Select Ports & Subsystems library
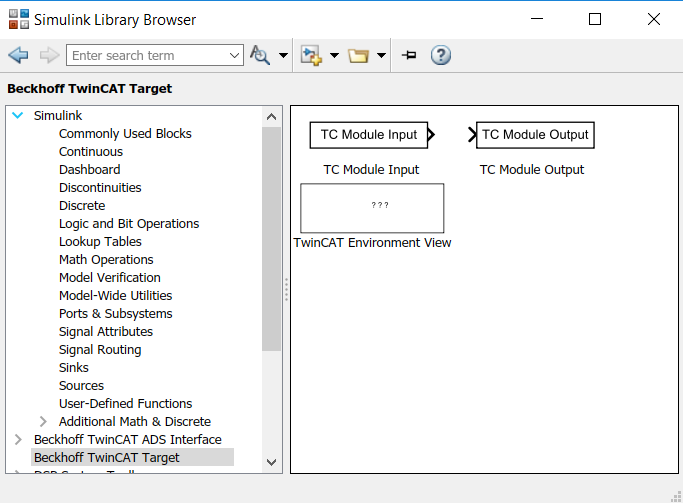This screenshot has height=503, width=683. pos(115,314)
